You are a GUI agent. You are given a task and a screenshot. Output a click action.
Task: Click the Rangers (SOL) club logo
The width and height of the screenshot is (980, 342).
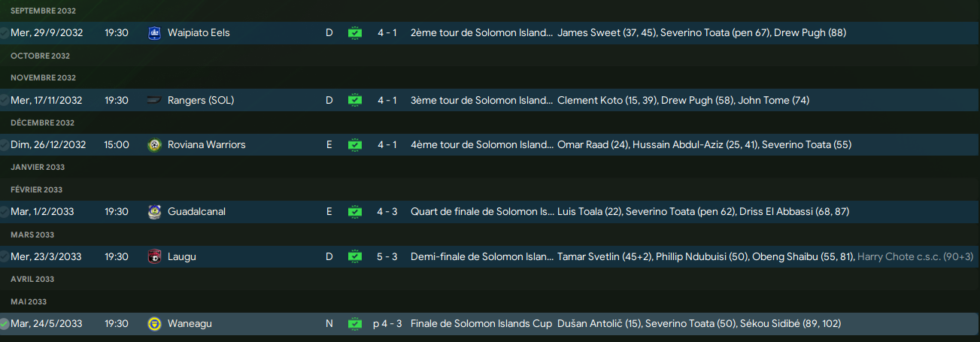155,100
